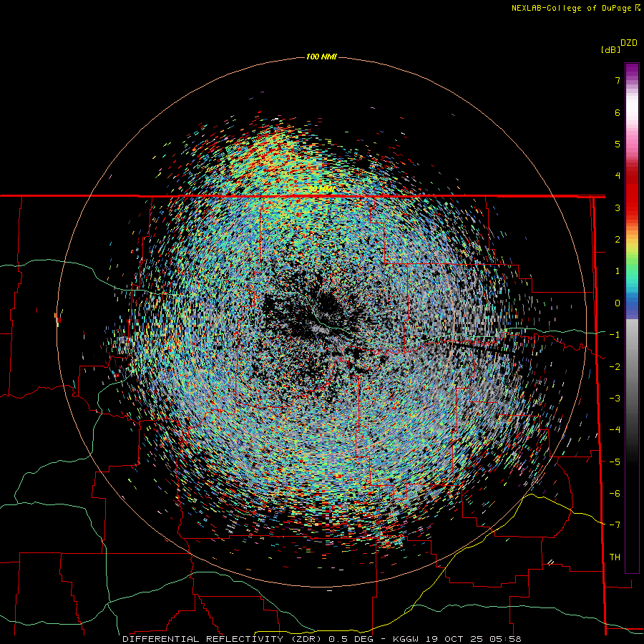Click the -2 dB tick label

pos(615,367)
